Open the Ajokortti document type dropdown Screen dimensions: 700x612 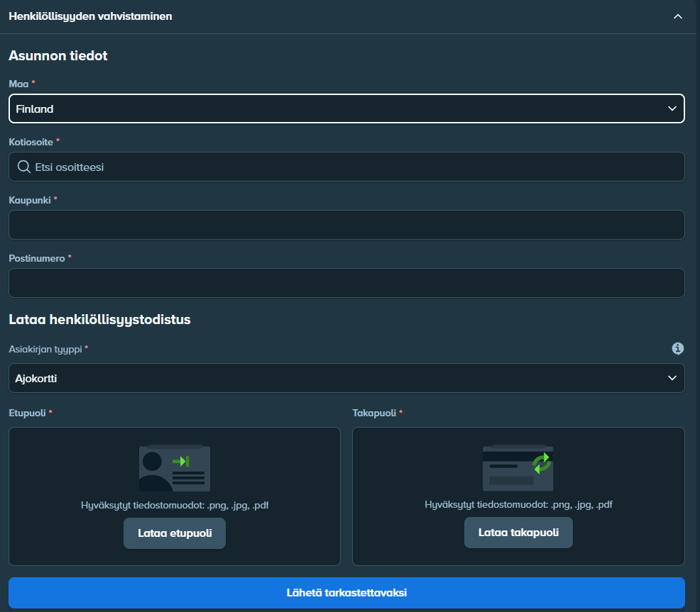coord(346,378)
